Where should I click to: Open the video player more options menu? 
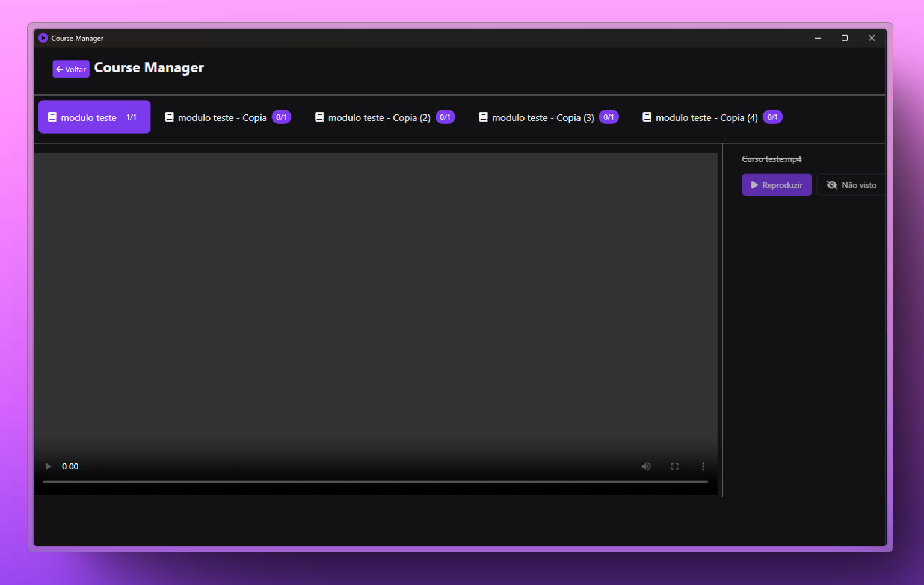(x=703, y=466)
